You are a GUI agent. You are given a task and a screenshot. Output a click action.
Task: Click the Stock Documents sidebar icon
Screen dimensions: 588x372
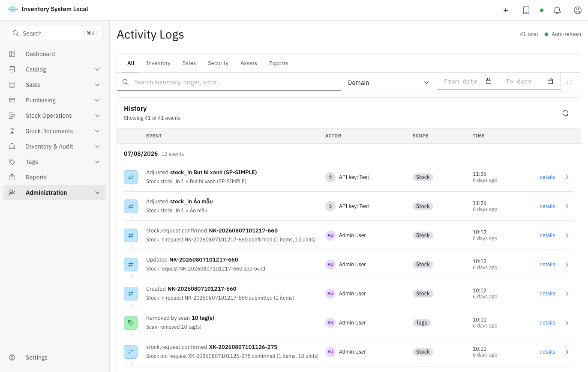coord(12,131)
